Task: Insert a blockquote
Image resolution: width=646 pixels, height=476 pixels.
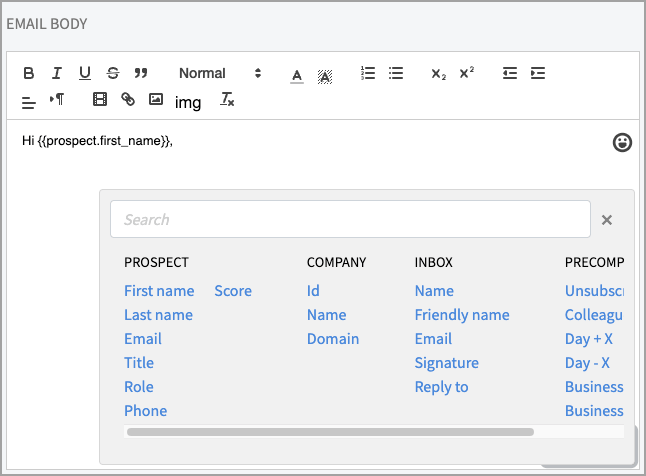Action: [x=141, y=73]
